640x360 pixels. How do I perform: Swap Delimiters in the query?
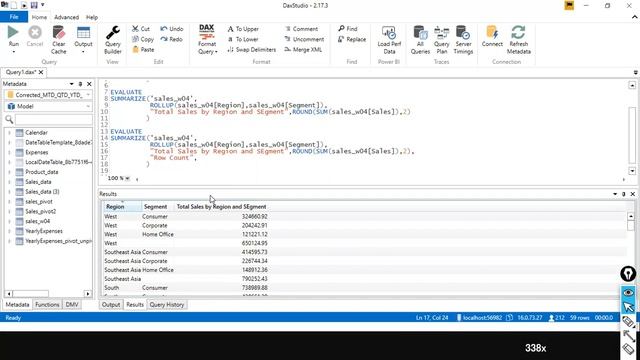(251, 49)
